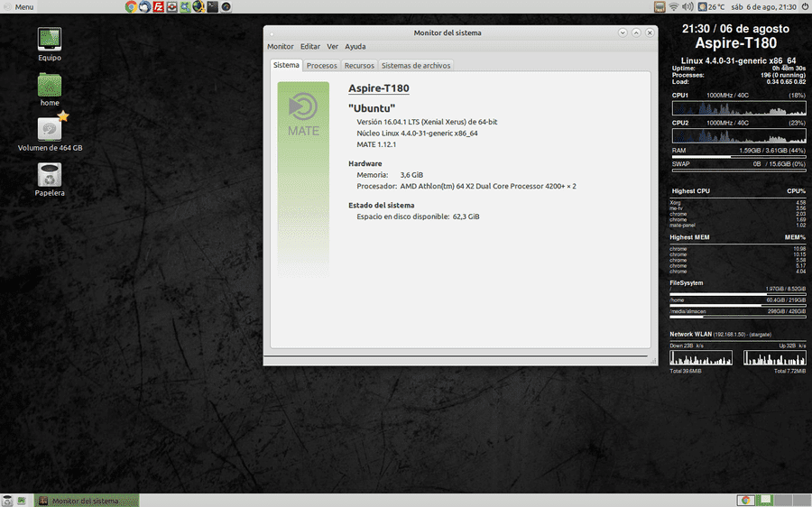Open the Papelera trash desktop icon
The width and height of the screenshot is (812, 507).
point(50,175)
